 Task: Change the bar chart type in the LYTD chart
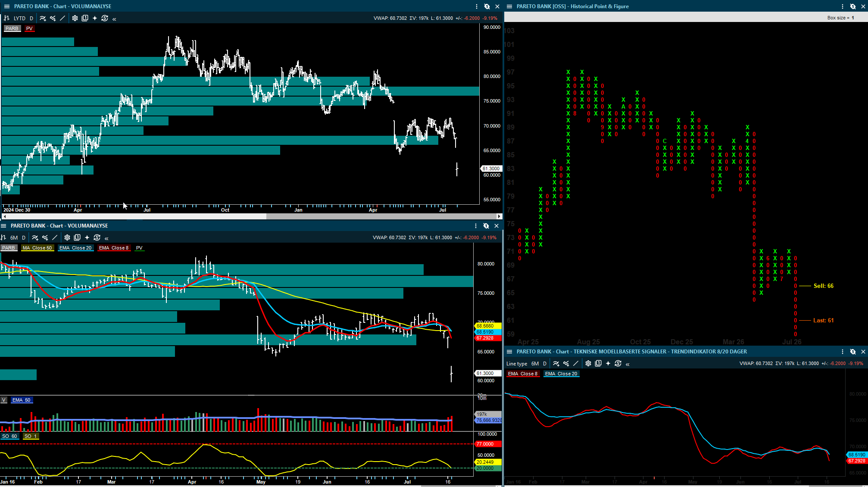coord(6,18)
